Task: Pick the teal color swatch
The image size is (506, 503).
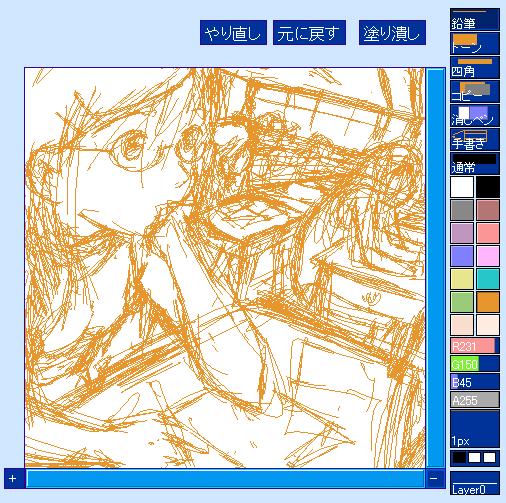Action: 488,279
